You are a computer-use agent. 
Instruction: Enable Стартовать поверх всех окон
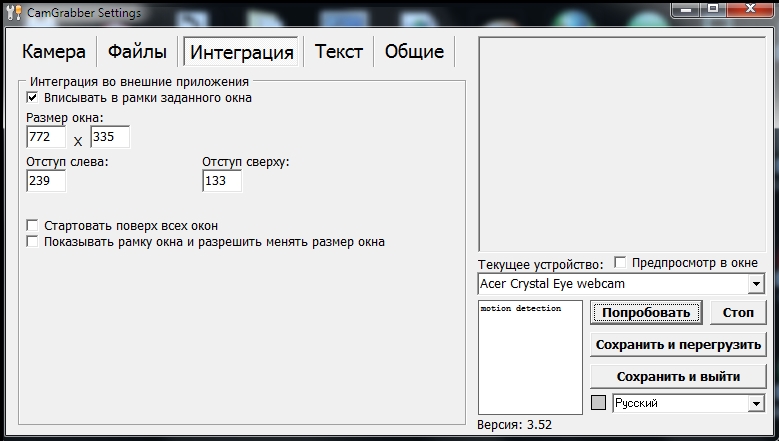(32, 225)
